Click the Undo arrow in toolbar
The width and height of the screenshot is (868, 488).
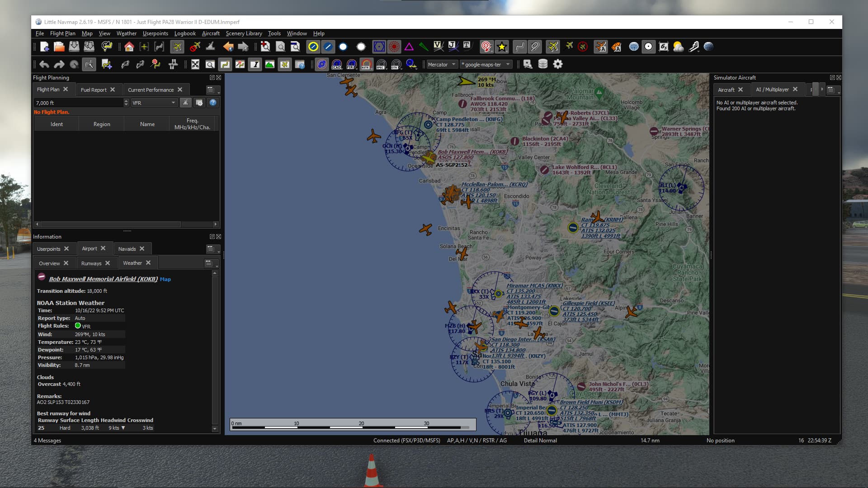point(44,64)
